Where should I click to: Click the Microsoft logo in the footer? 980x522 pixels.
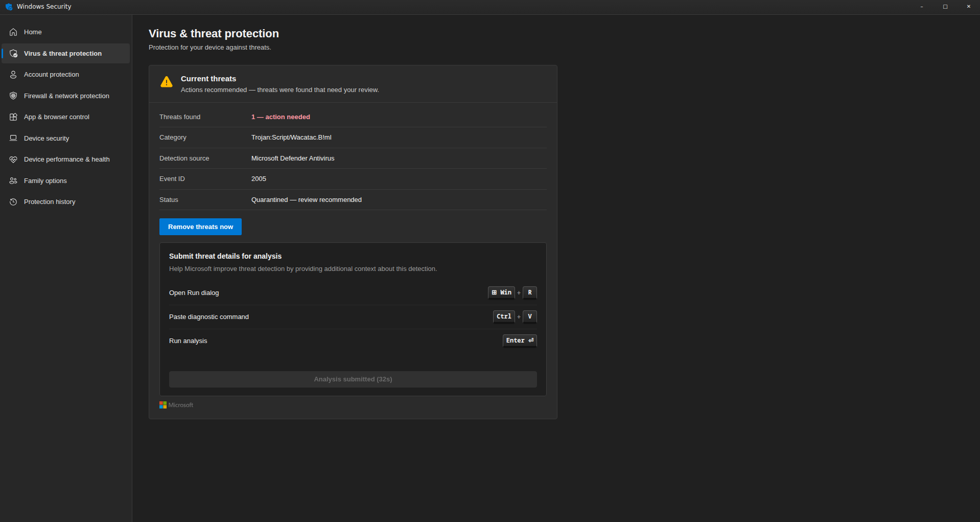coord(176,405)
